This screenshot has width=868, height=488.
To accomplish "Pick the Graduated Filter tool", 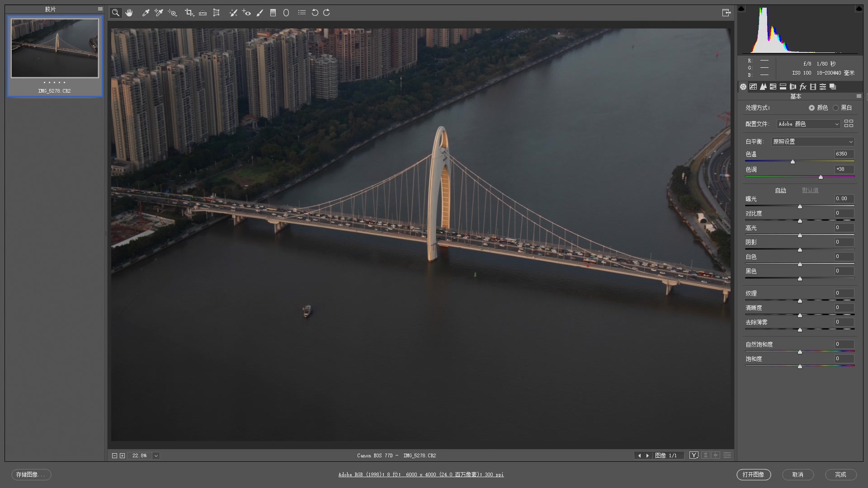I will [273, 13].
